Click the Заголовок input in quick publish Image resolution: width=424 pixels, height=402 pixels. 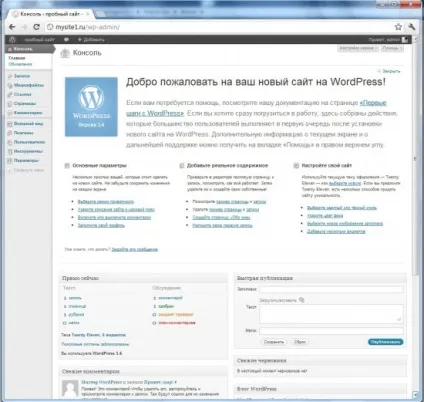point(331,289)
